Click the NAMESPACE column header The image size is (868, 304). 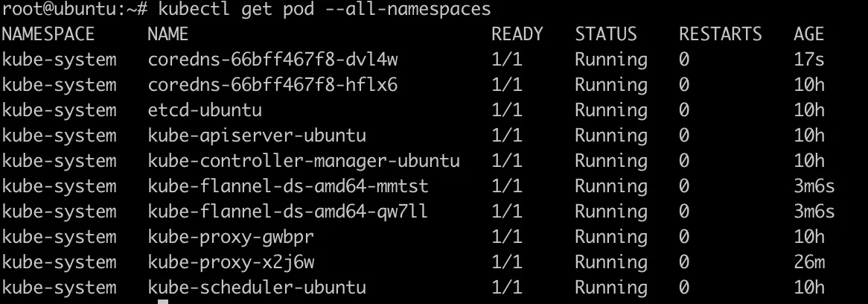click(x=48, y=34)
